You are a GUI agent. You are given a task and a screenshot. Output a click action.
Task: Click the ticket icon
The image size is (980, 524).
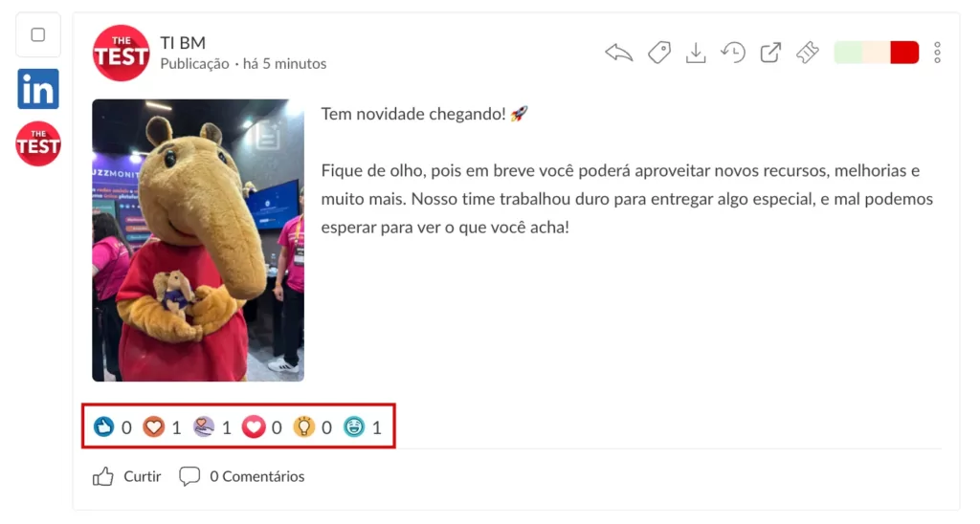point(808,53)
